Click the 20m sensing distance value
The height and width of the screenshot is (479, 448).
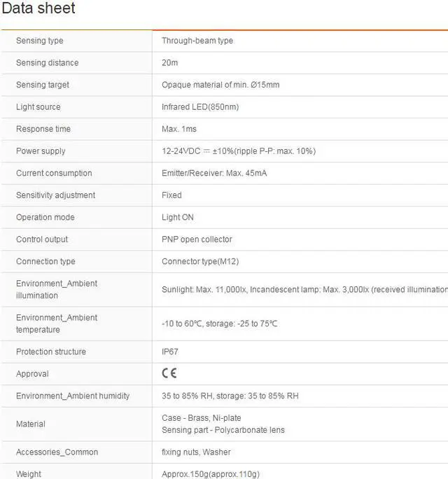pos(170,63)
